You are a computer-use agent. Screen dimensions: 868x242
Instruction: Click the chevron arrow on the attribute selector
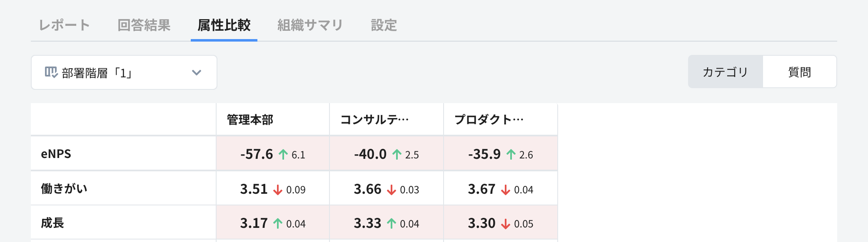[197, 72]
